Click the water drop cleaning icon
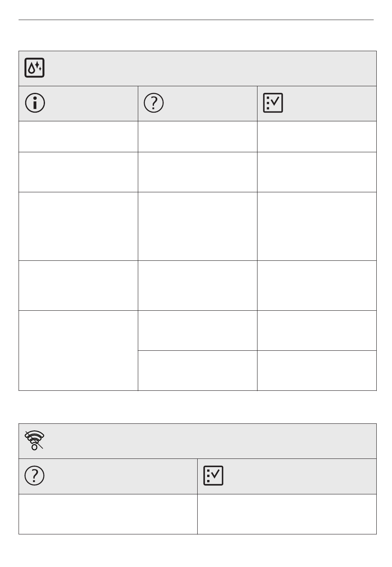 pyautogui.click(x=35, y=68)
